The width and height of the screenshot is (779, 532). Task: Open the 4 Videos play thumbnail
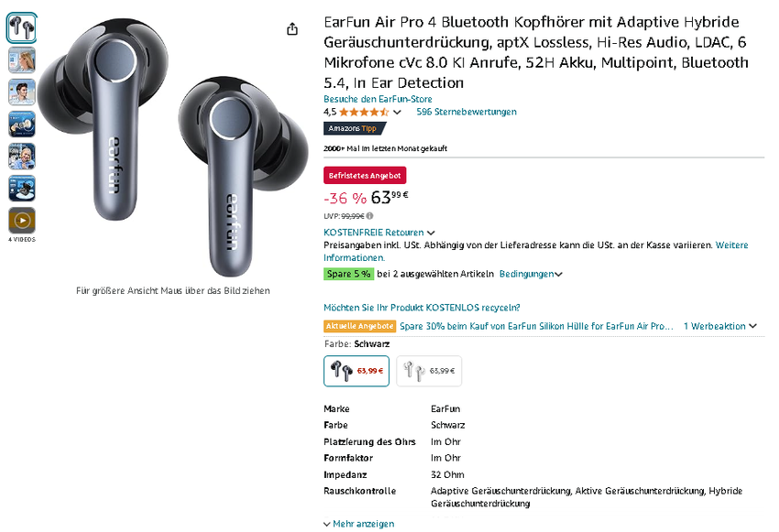click(x=22, y=220)
